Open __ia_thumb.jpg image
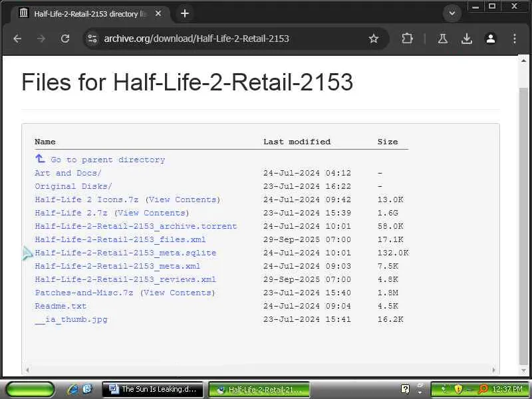 coord(71,319)
